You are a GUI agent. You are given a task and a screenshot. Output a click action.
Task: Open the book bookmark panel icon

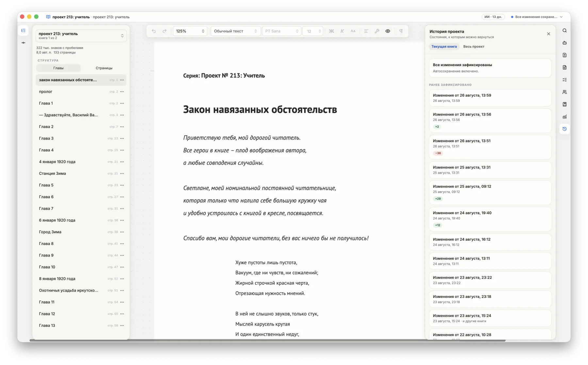[x=564, y=104]
